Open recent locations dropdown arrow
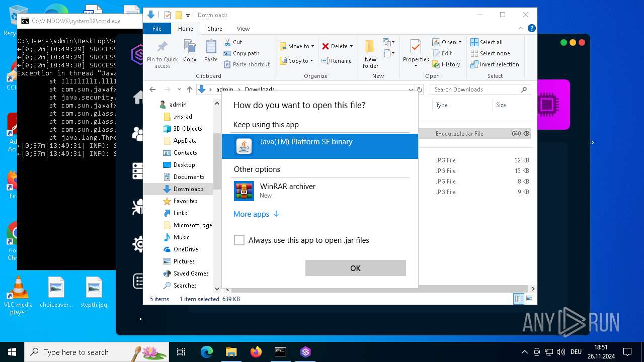The height and width of the screenshot is (362, 644). coord(179,89)
